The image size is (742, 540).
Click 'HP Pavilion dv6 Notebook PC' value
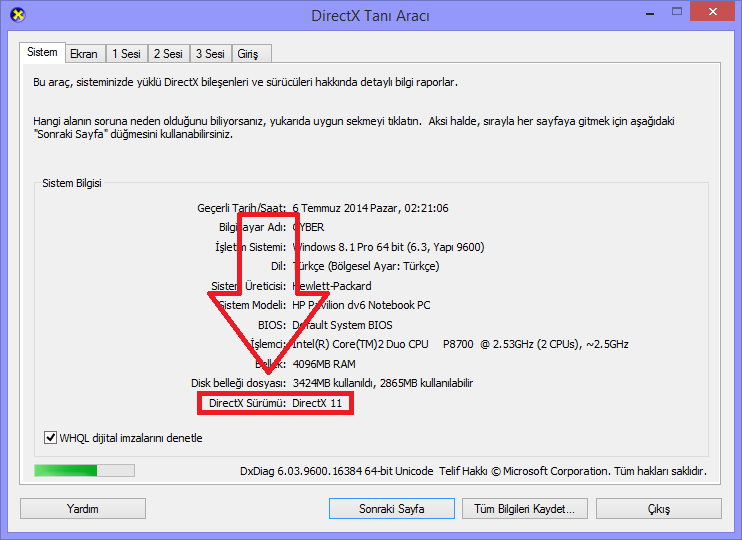point(361,305)
